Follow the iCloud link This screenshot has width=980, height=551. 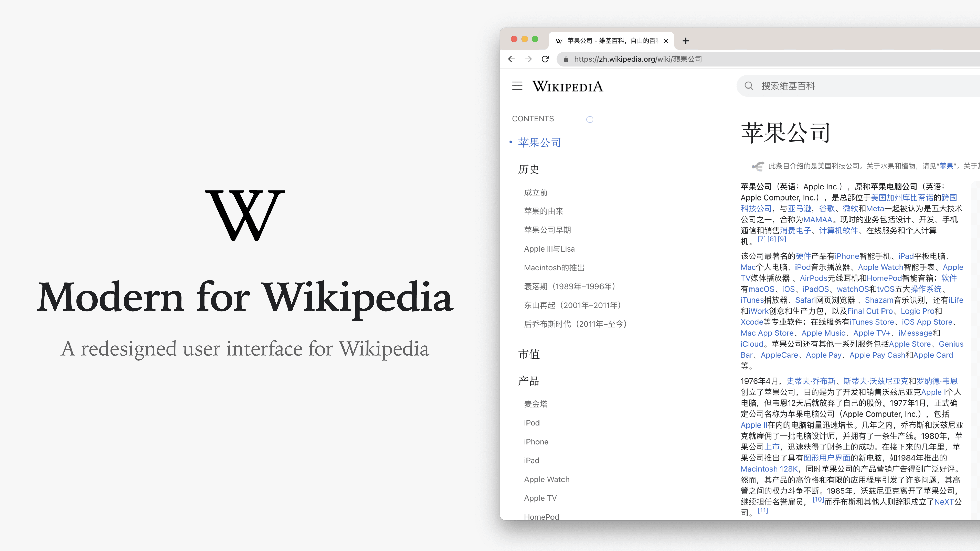pyautogui.click(x=752, y=344)
